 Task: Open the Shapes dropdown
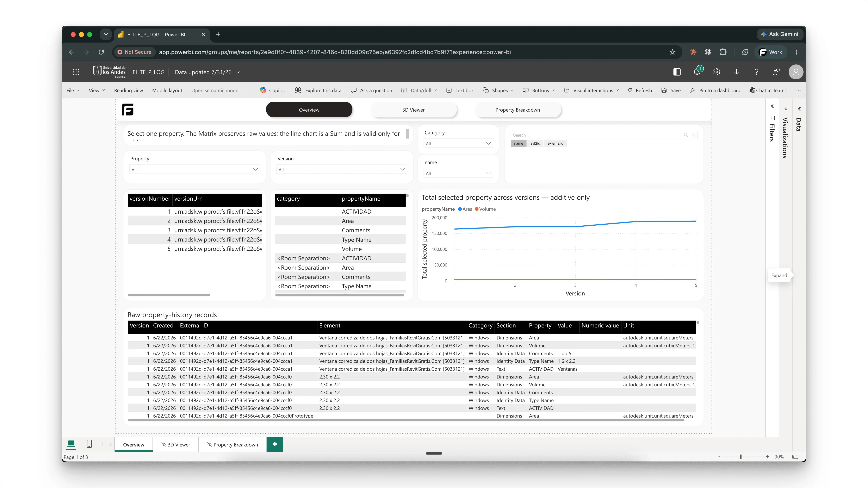pyautogui.click(x=498, y=90)
